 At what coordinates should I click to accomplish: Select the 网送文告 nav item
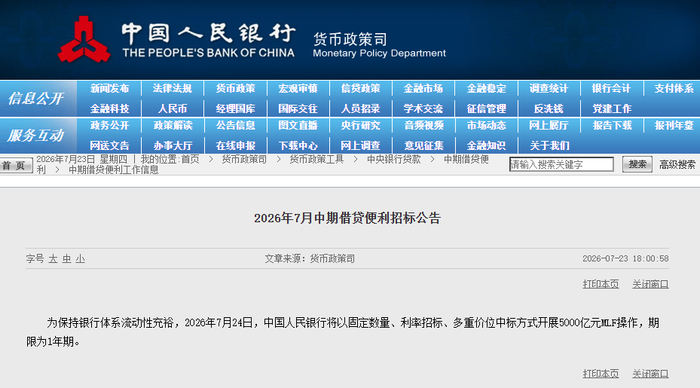(109, 146)
